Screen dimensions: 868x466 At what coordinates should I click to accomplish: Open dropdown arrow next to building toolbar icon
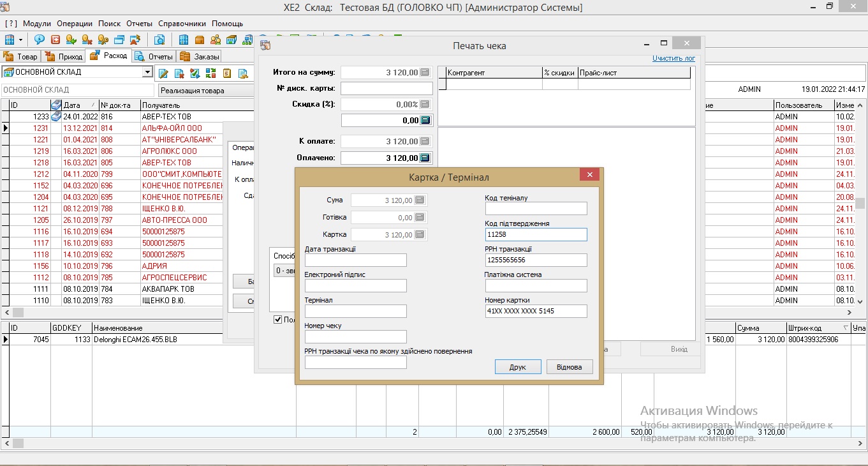[21, 40]
